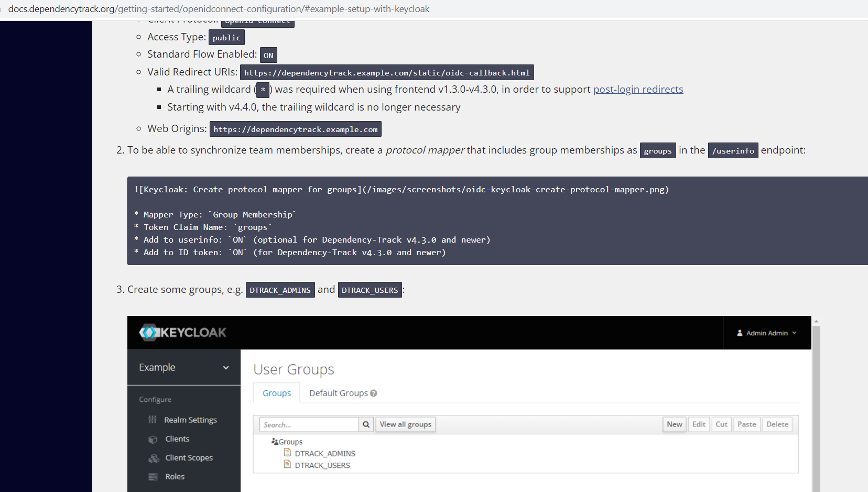The width and height of the screenshot is (868, 492).
Task: Click the View all groups button
Action: pyautogui.click(x=406, y=424)
